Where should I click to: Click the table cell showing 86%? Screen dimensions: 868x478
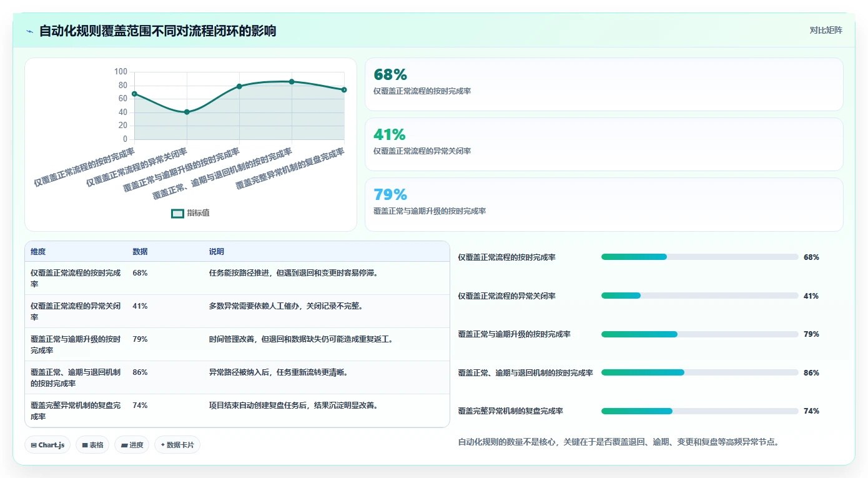point(140,372)
